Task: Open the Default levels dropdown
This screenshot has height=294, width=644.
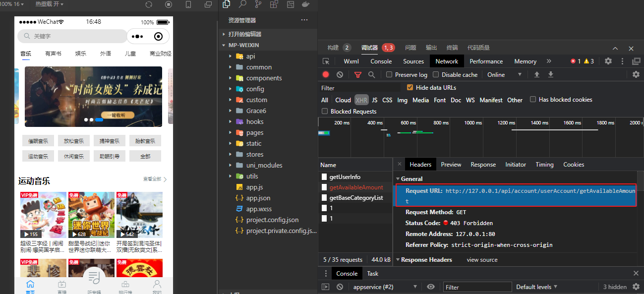Action: pyautogui.click(x=537, y=287)
